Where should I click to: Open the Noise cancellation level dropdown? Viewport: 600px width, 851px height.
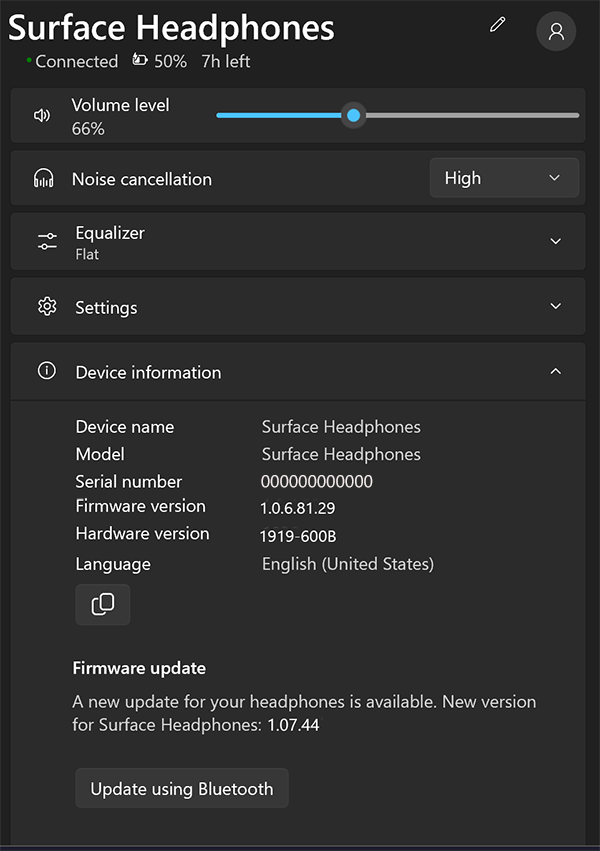504,177
